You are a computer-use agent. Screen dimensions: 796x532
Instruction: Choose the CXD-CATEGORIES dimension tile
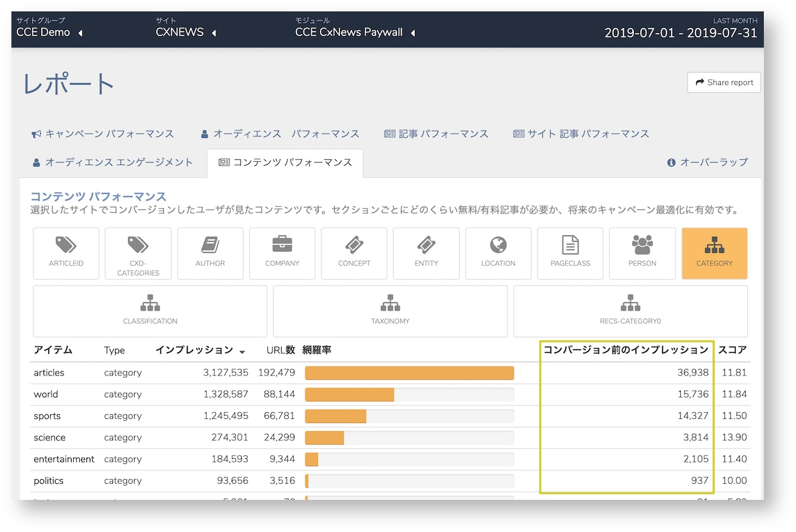click(x=138, y=254)
